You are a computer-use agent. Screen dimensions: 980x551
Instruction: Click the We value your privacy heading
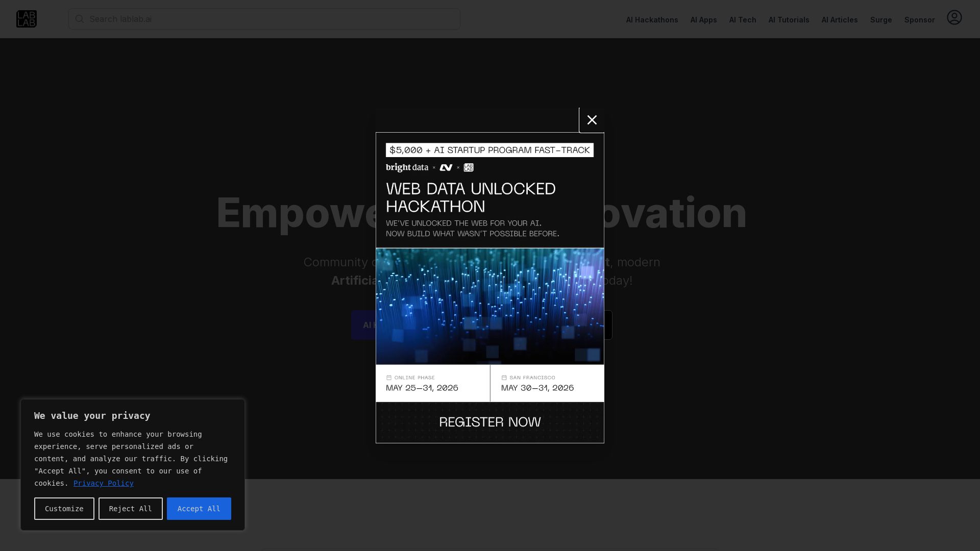(92, 416)
